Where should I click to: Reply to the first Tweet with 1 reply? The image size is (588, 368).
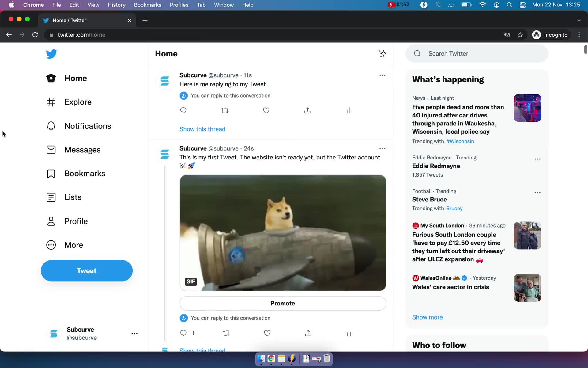[x=183, y=333]
